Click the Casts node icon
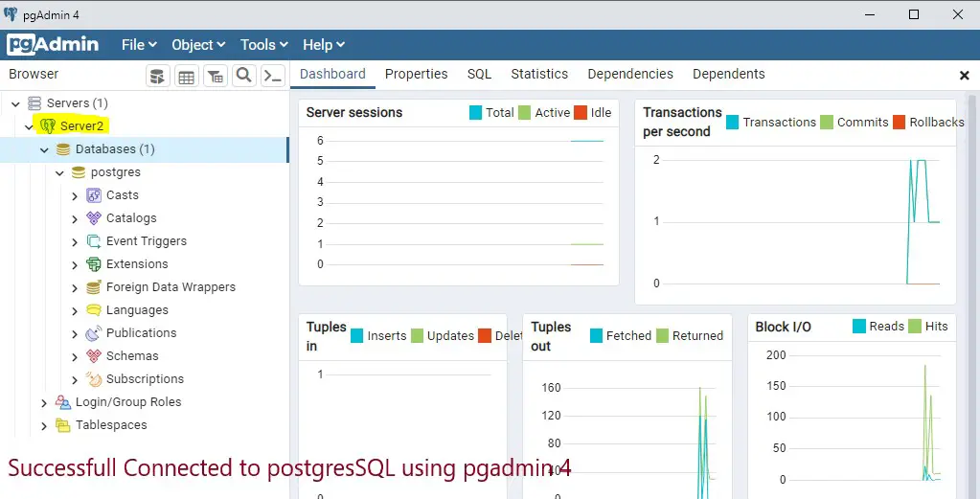 point(94,195)
